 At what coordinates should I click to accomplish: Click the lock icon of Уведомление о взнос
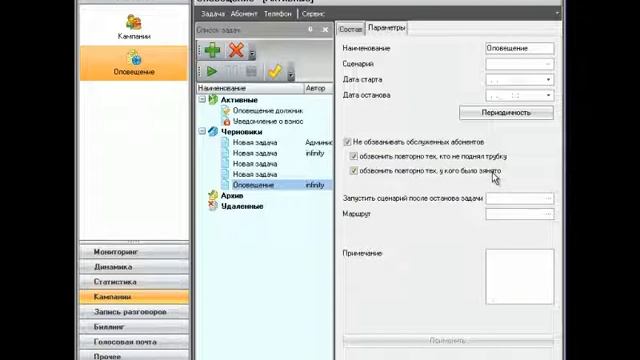226,121
